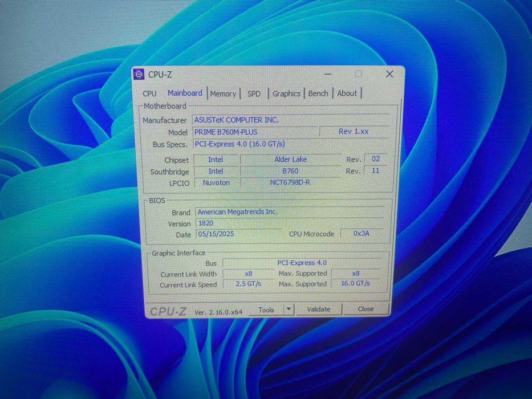Click the disabled maximize button in the title bar
532x399 pixels.
click(358, 74)
